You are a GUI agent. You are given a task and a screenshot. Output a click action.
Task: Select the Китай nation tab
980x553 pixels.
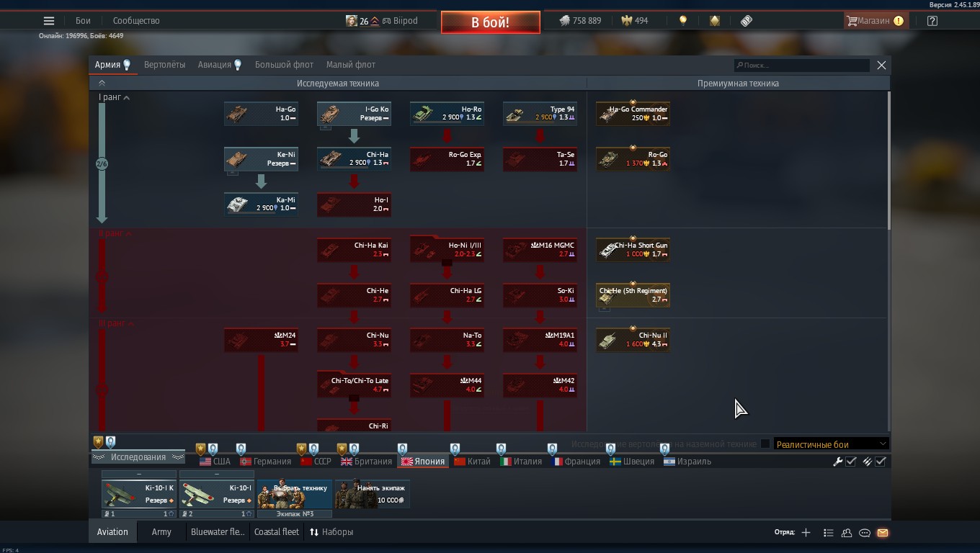pyautogui.click(x=472, y=462)
